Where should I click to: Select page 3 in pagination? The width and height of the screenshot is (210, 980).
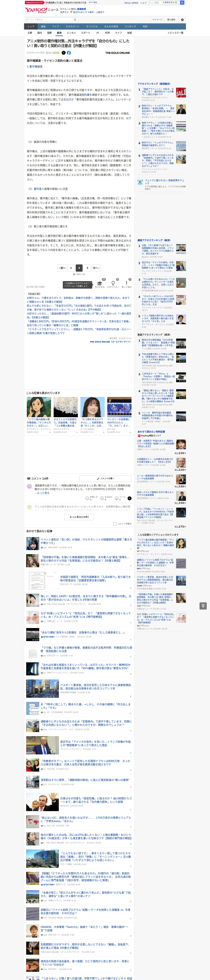point(87,268)
